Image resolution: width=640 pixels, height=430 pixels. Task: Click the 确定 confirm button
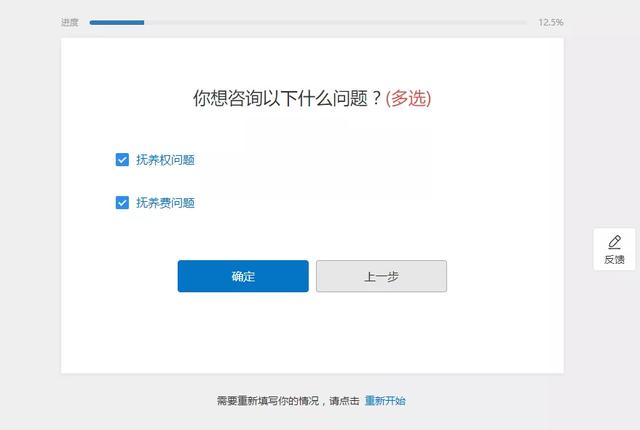243,276
